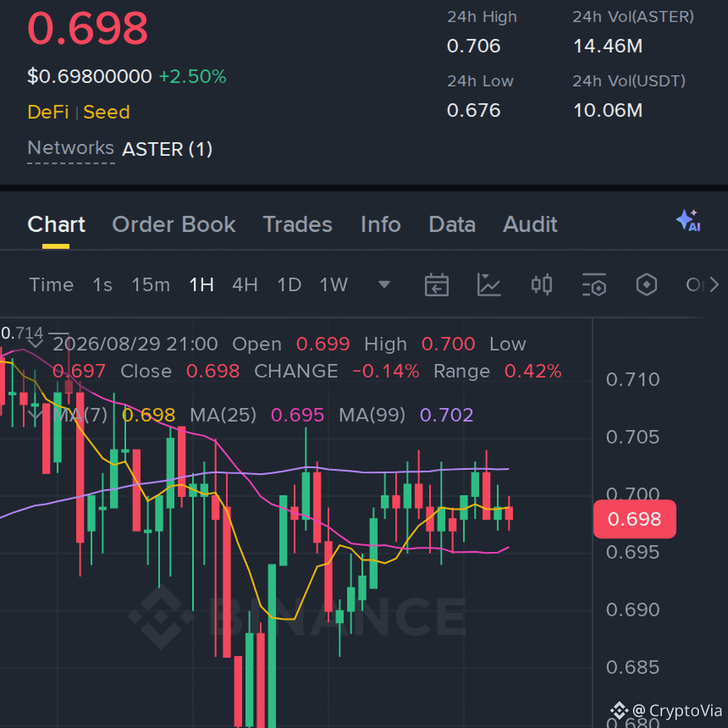Select the 4H interval
The height and width of the screenshot is (728, 728).
[x=245, y=284]
